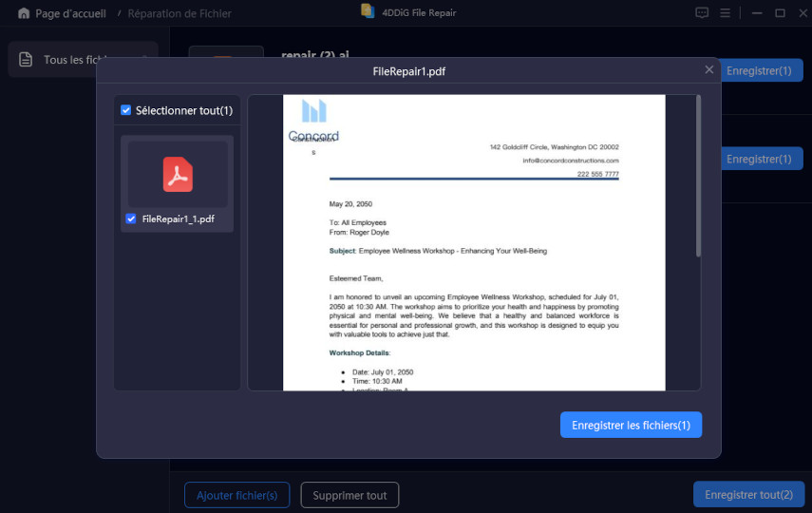Screen dimensions: 812x513
Task: Toggle the Sélectionner tout(1) checkbox
Action: (126, 110)
